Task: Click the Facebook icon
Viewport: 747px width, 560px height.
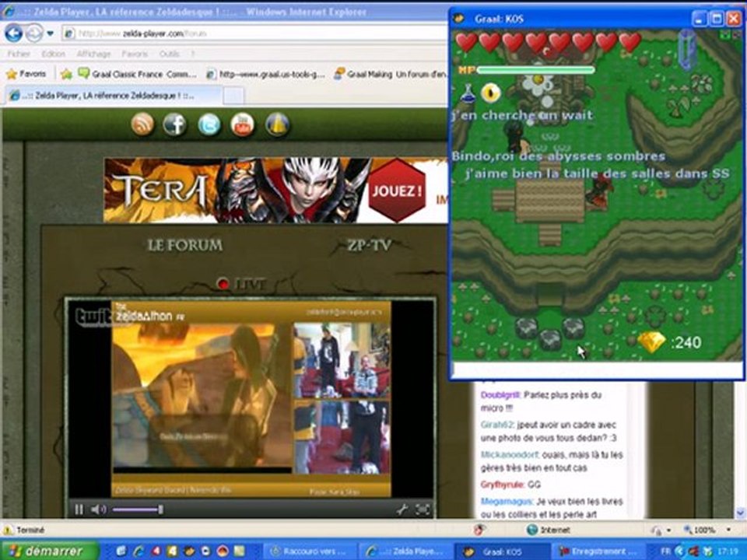Action: 175,124
